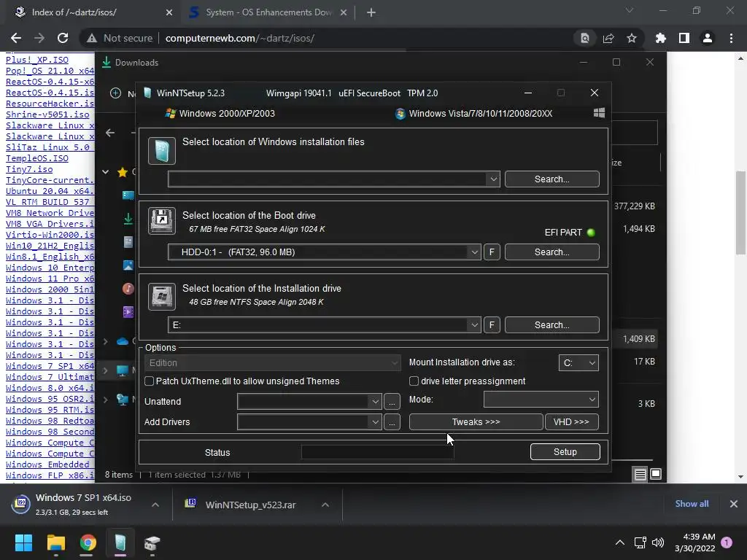This screenshot has height=560, width=747.
Task: Click the Not secure warning icon
Action: click(92, 38)
